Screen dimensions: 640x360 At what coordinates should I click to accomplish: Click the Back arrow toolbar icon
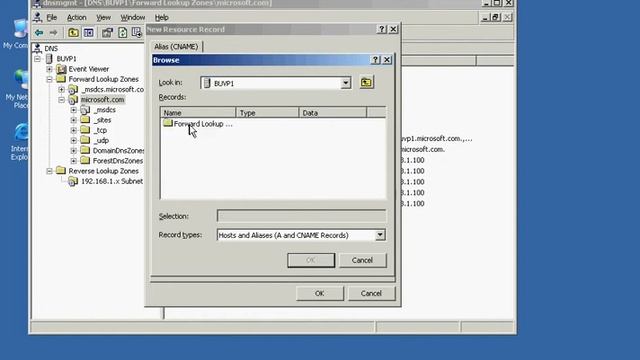39,33
